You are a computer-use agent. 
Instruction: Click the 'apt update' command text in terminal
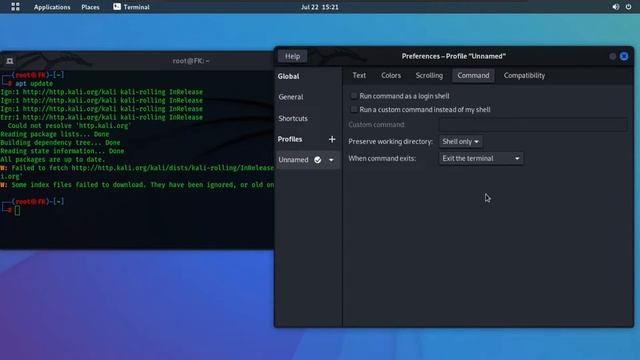(x=34, y=83)
